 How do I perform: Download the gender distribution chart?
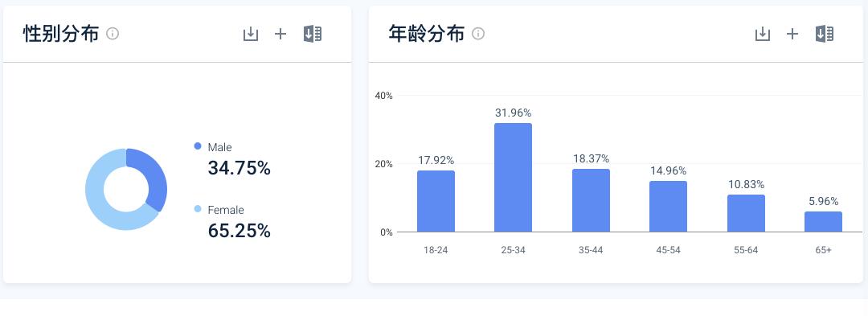pos(251,34)
